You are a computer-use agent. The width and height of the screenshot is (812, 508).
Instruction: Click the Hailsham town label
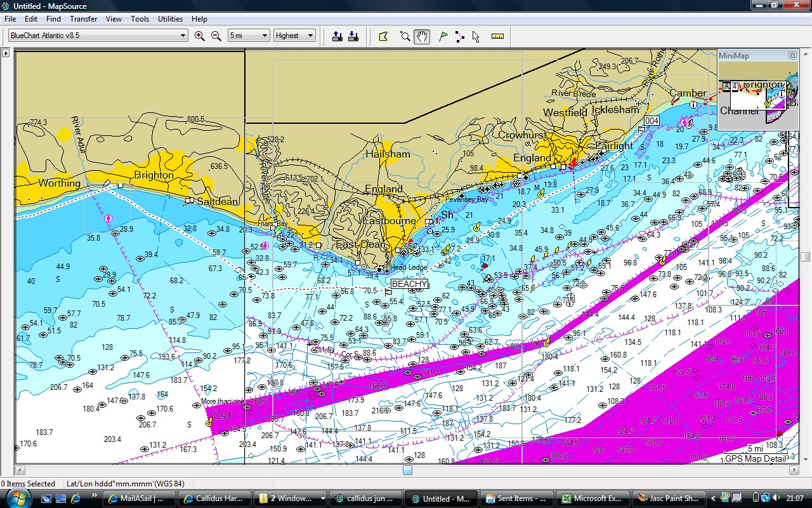coord(388,154)
